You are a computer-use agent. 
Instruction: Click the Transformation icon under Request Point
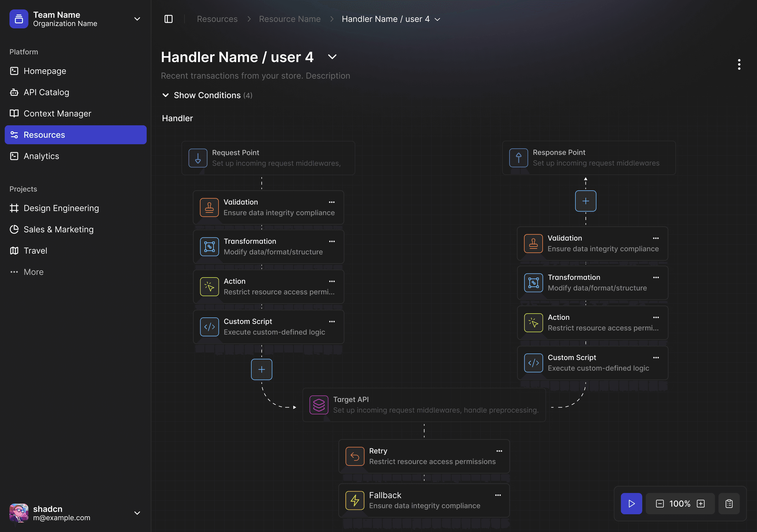(209, 246)
